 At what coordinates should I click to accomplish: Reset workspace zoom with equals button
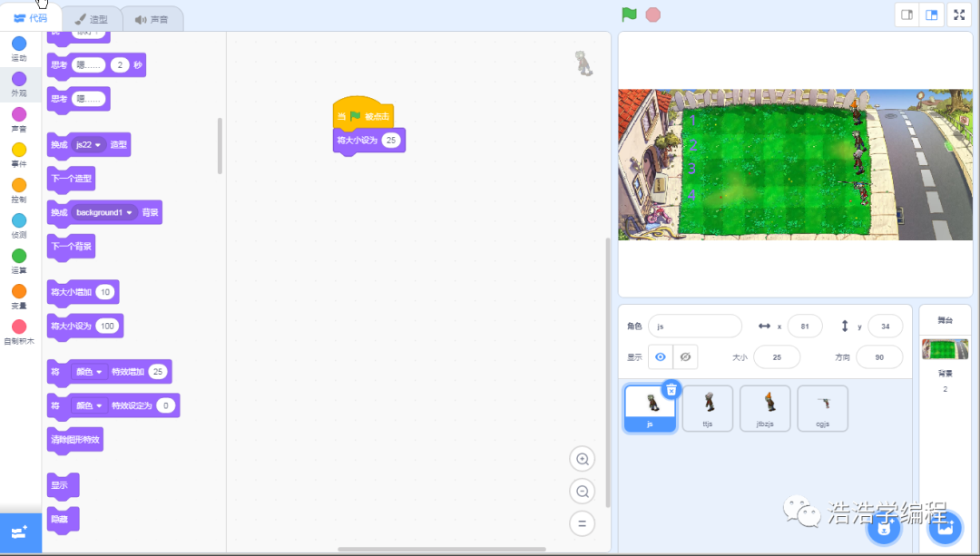pyautogui.click(x=582, y=523)
